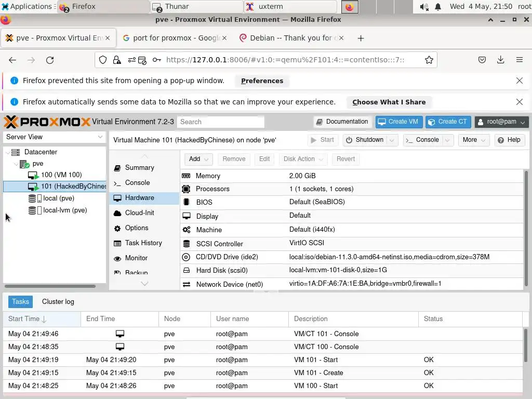Open the Add hardware dropdown
Screen dimensions: 532x399
tap(198, 159)
